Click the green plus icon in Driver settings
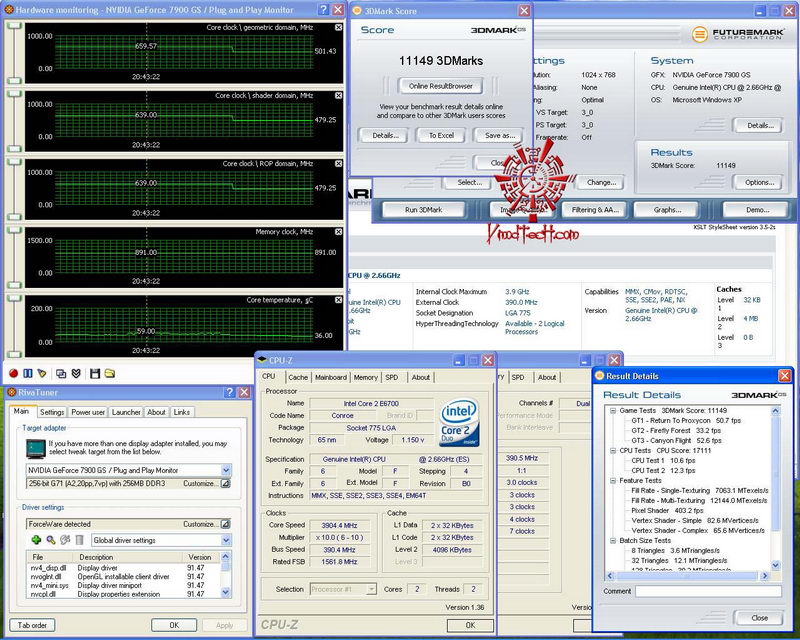Image resolution: width=800 pixels, height=640 pixels. pos(36,540)
